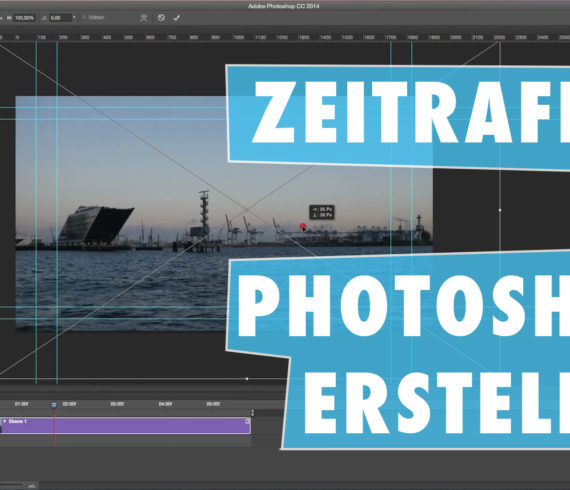This screenshot has height=490, width=570.
Task: Commit the transform with the checkmark
Action: pyautogui.click(x=177, y=18)
